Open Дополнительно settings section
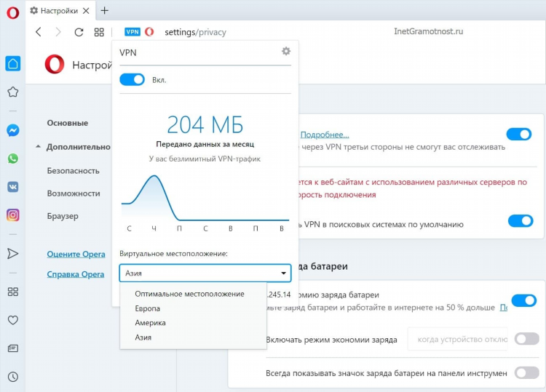Viewport: 546px width, 392px height. pos(79,147)
